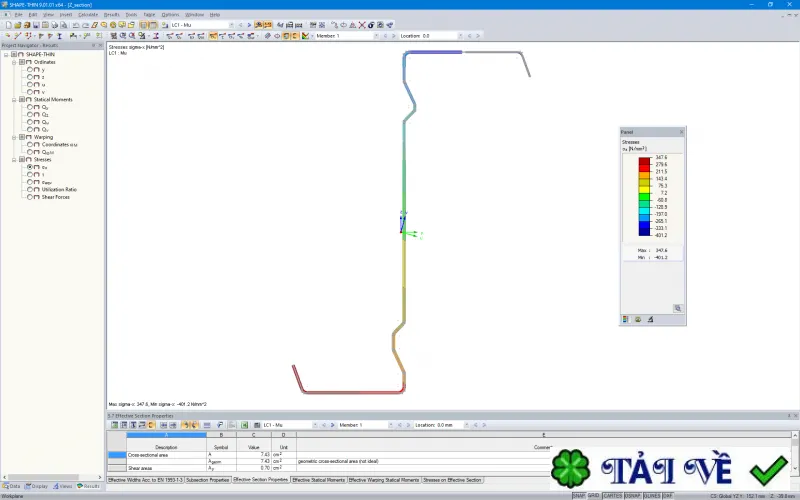800x500 pixels.
Task: Toggle SNAP in status bar
Action: coord(579,496)
